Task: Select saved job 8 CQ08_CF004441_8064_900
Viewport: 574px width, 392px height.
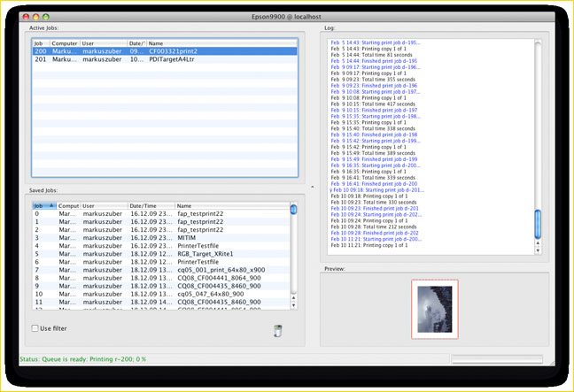Action: (x=161, y=278)
